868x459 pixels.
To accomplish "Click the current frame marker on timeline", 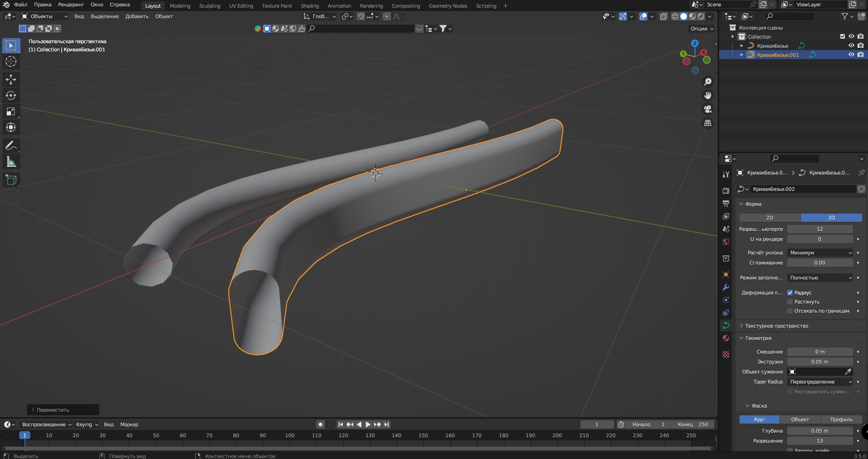I will pos(25,435).
